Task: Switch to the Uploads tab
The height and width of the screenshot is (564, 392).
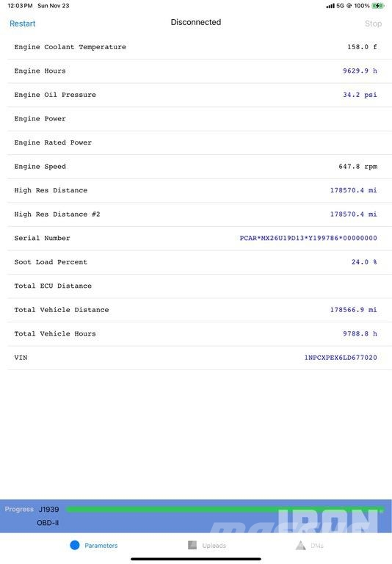Action: click(214, 546)
